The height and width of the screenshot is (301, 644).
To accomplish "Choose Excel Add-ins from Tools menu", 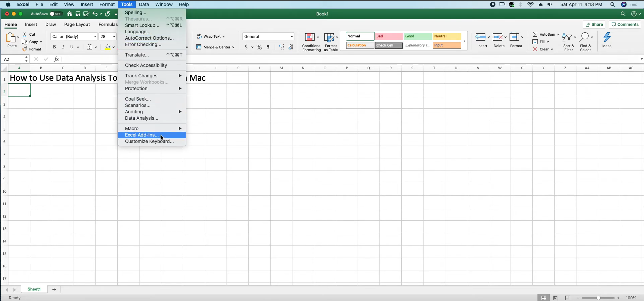I will 152,135.
